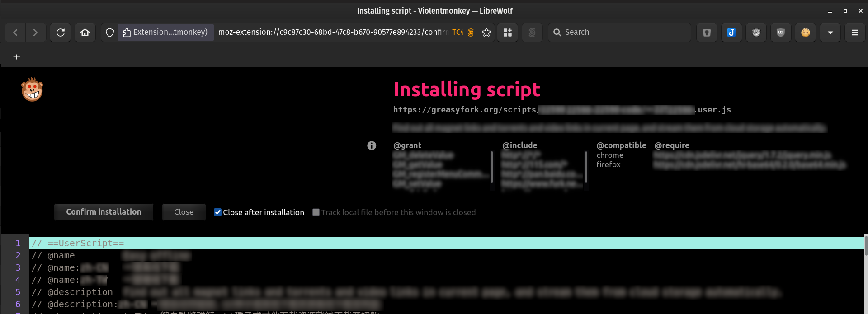Image resolution: width=868 pixels, height=314 pixels.
Task: Go forward one page
Action: click(35, 33)
